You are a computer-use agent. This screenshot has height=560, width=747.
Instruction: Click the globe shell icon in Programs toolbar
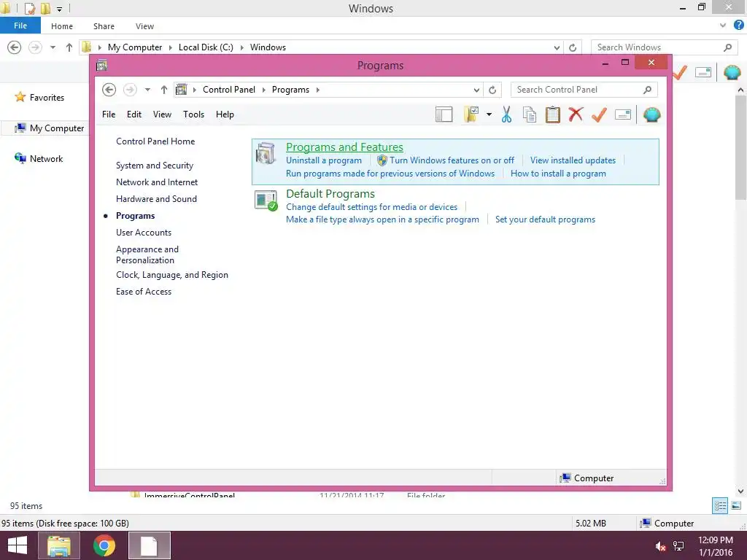click(x=651, y=114)
